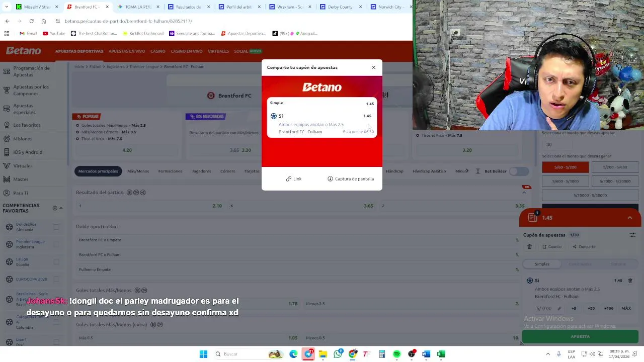Collapse Competencias Favoritas section

coord(61,208)
